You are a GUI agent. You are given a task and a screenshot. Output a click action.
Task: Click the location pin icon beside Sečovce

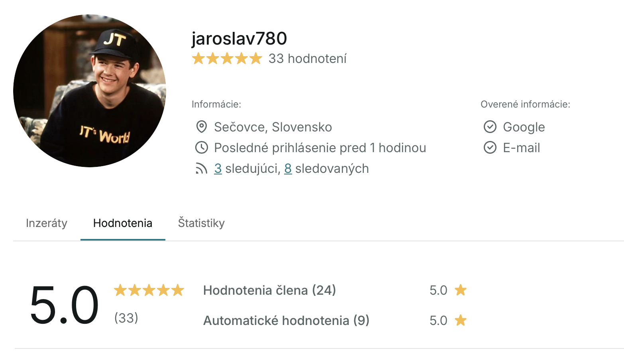(202, 127)
